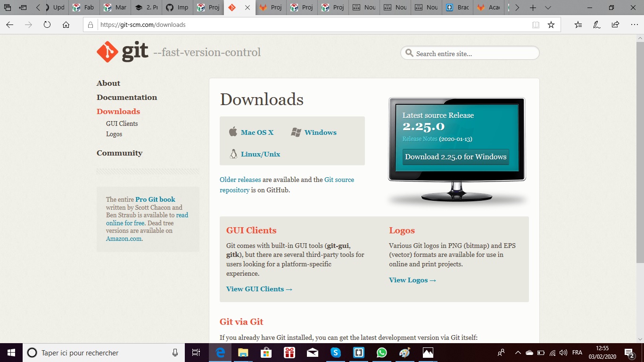
Task: Open Windows Start menu
Action: click(11, 353)
